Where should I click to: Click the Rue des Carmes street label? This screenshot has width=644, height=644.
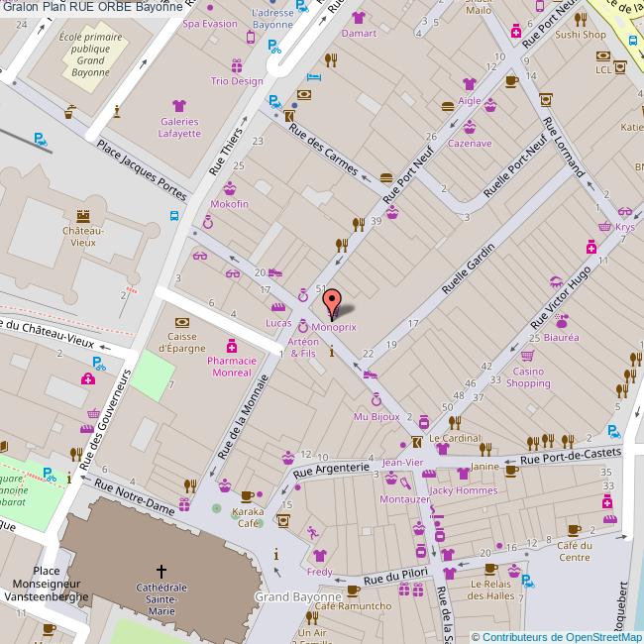point(323,150)
